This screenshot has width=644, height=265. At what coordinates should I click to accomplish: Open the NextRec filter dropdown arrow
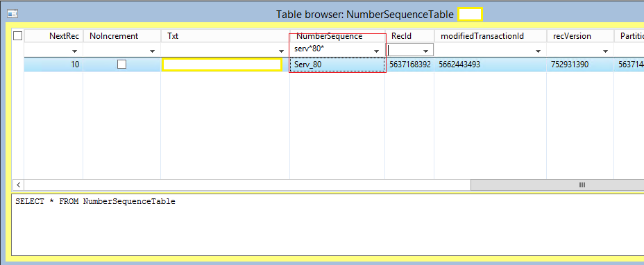pos(75,51)
